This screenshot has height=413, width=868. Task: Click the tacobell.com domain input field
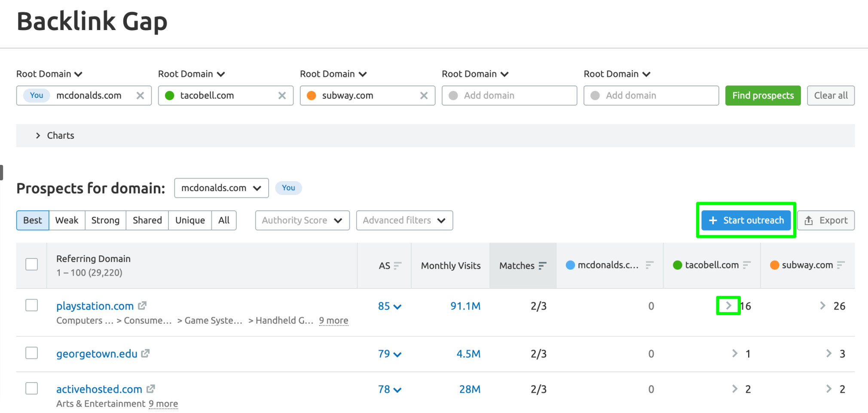[x=226, y=95]
